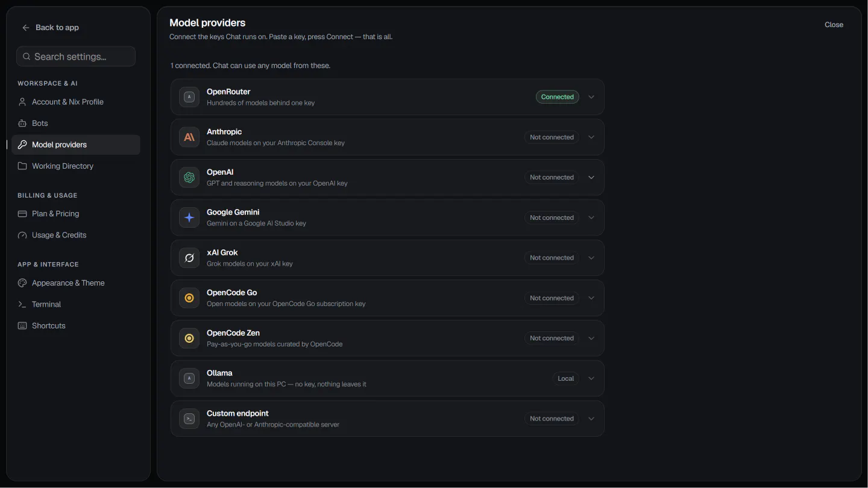This screenshot has width=868, height=488.
Task: Click "Pay-as-you-go models curated by OpenCode"
Action: point(274,344)
